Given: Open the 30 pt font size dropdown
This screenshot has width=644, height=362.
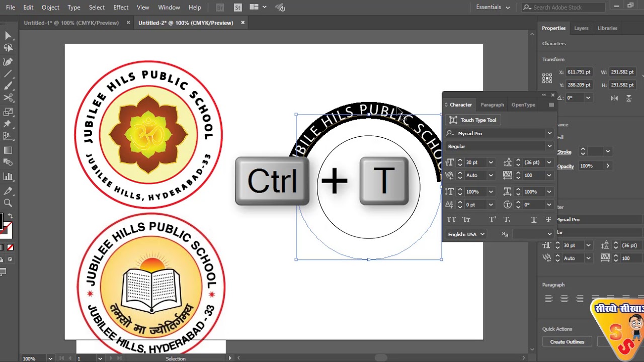Looking at the screenshot, I should pyautogui.click(x=491, y=162).
